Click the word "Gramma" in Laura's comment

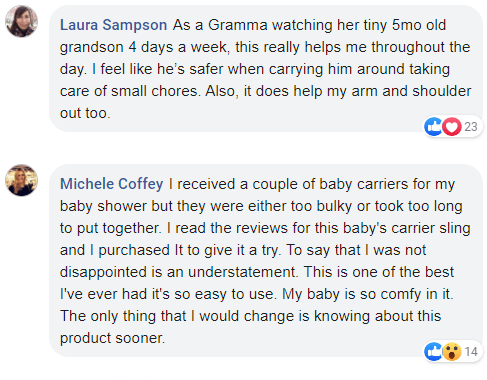(238, 25)
